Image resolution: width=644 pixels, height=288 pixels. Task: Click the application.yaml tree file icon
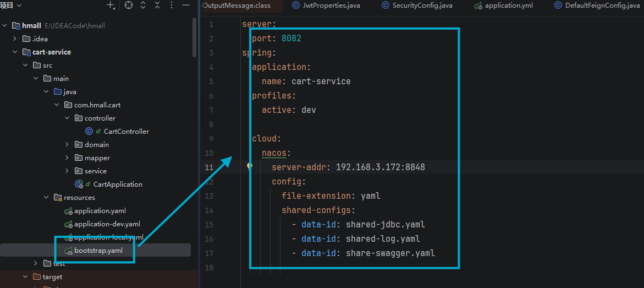[68, 211]
